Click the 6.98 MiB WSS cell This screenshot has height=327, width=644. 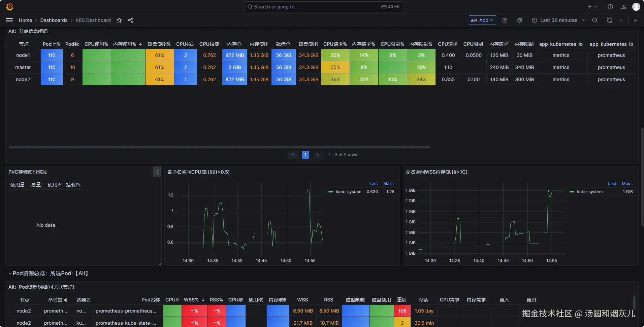[x=303, y=311]
